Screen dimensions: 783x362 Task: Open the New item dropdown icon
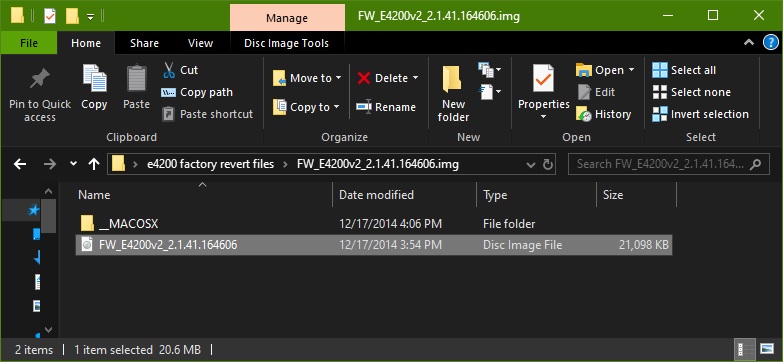489,70
